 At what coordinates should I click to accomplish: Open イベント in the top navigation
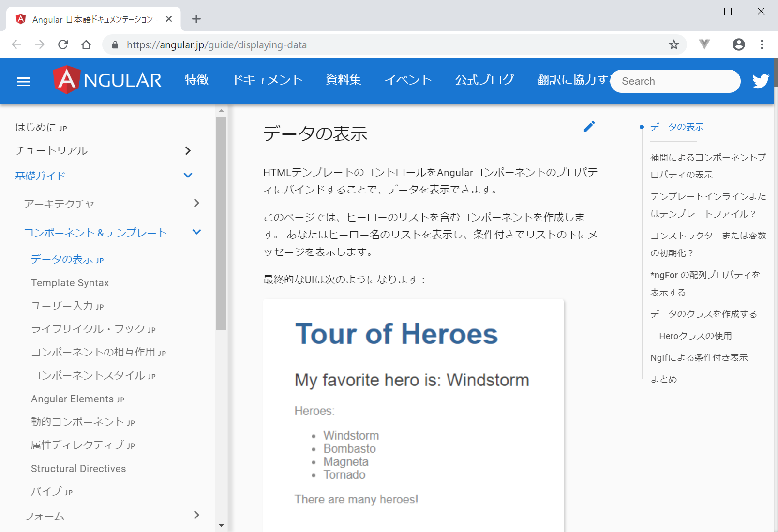[408, 80]
